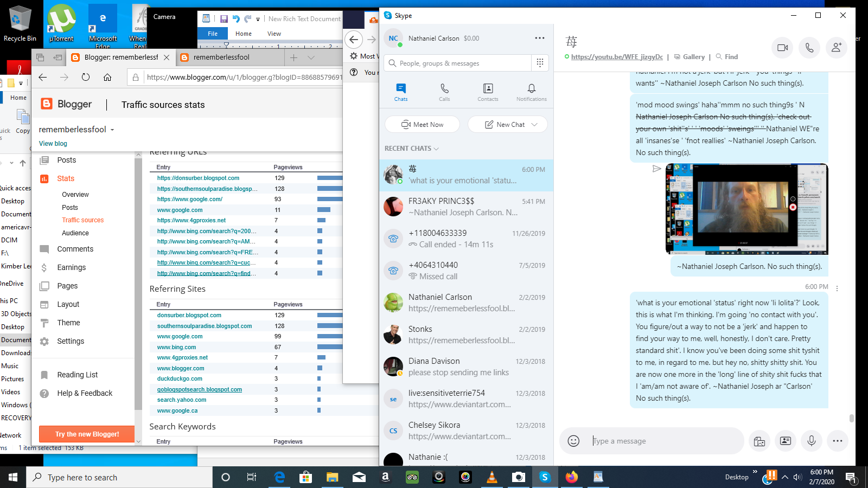Click the Meet Now button
Viewport: 868px width, 488px height.
422,124
